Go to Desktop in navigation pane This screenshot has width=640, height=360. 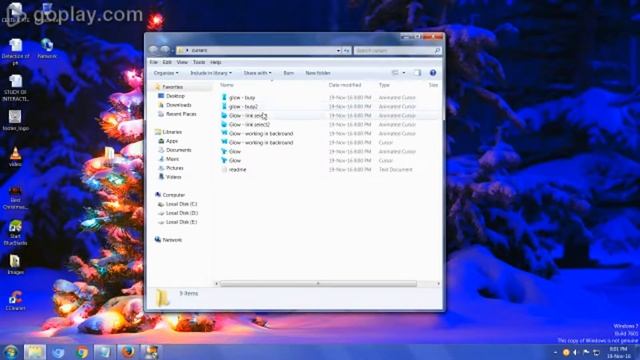[x=176, y=96]
